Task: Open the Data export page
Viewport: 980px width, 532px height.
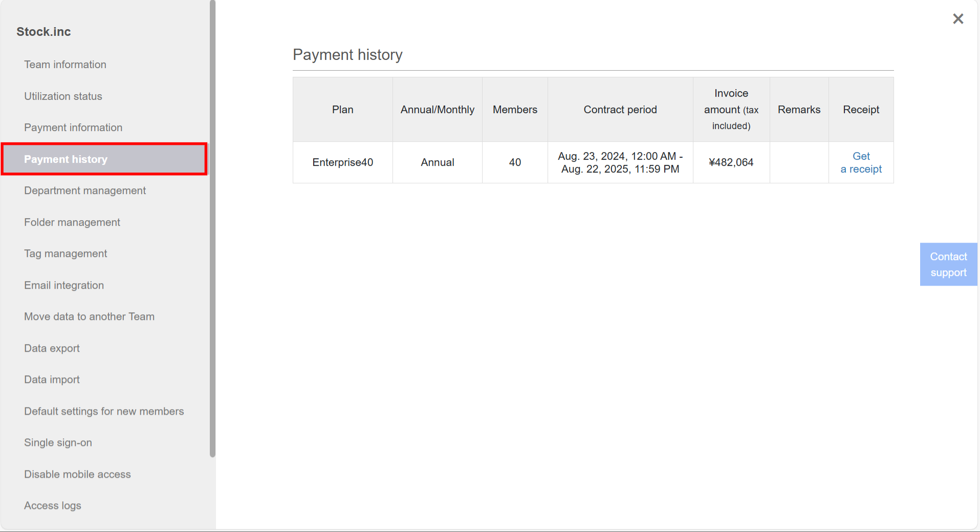Action: tap(52, 348)
